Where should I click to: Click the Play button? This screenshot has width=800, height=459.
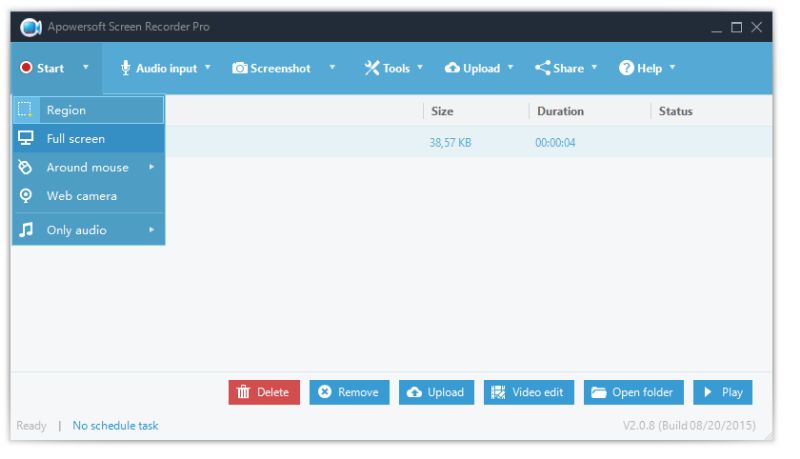722,392
